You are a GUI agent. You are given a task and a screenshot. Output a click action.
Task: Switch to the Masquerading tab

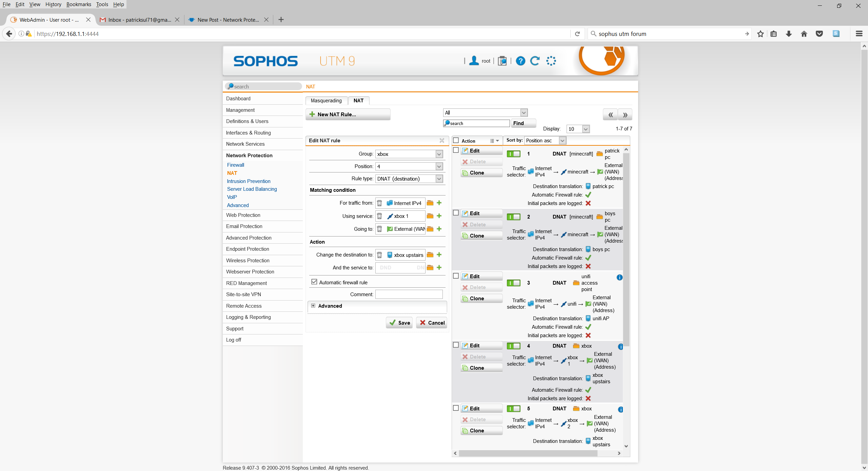pyautogui.click(x=326, y=101)
